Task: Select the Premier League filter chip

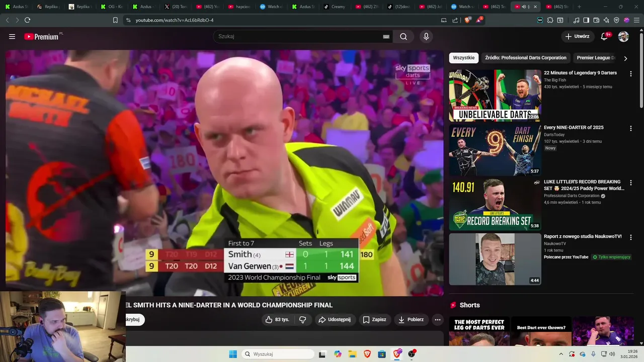Action: tap(596, 58)
